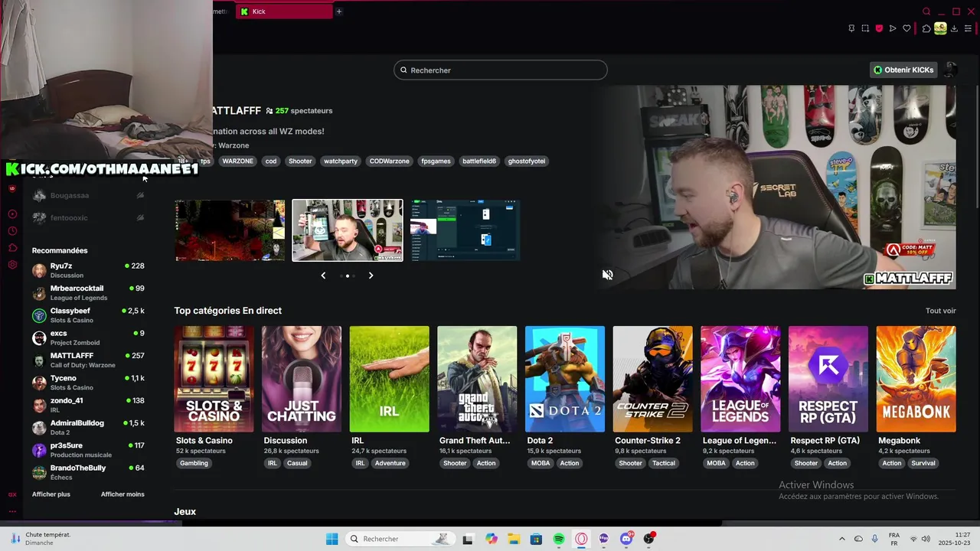Open Spotify from the taskbar

pos(559,539)
